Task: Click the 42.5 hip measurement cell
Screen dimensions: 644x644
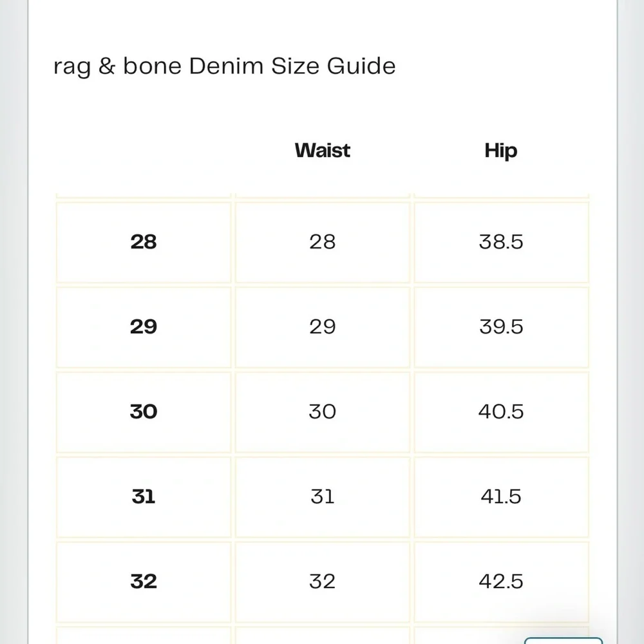Action: pyautogui.click(x=501, y=582)
